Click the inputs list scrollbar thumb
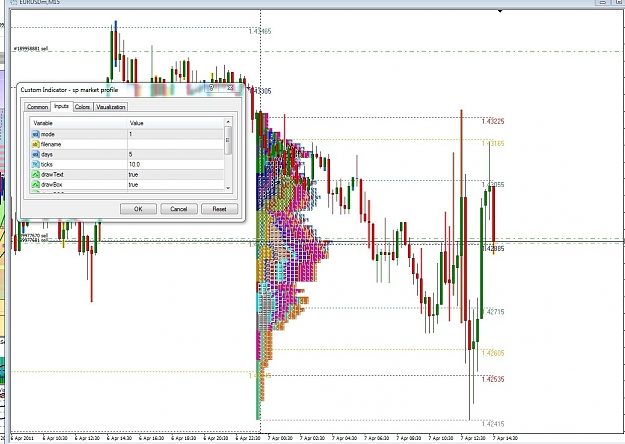The width and height of the screenshot is (625, 444). tap(228, 140)
